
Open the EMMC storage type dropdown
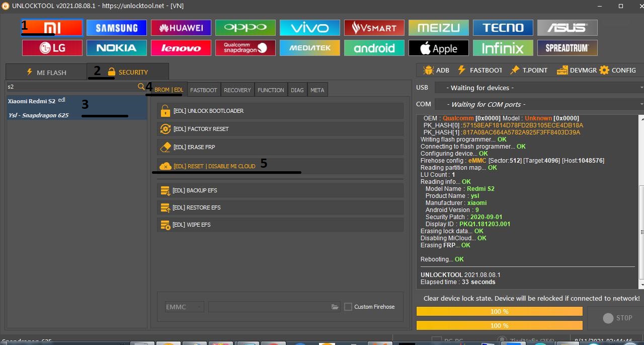pos(185,307)
